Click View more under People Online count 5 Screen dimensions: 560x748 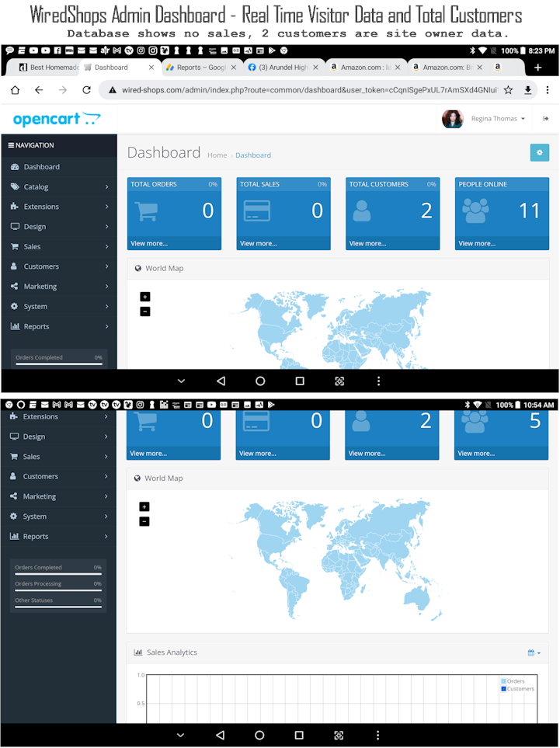(x=476, y=453)
